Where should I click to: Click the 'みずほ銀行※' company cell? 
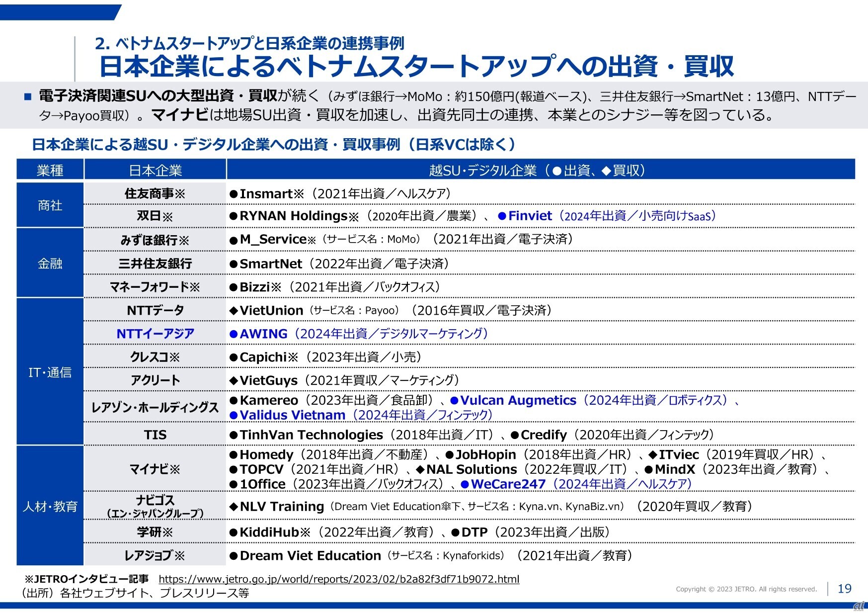point(155,240)
